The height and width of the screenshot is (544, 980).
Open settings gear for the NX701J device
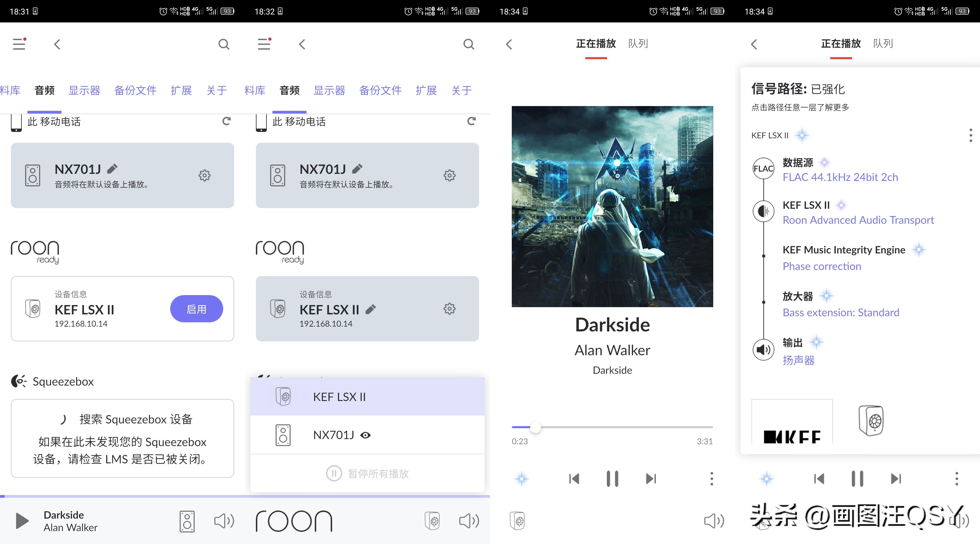[204, 176]
